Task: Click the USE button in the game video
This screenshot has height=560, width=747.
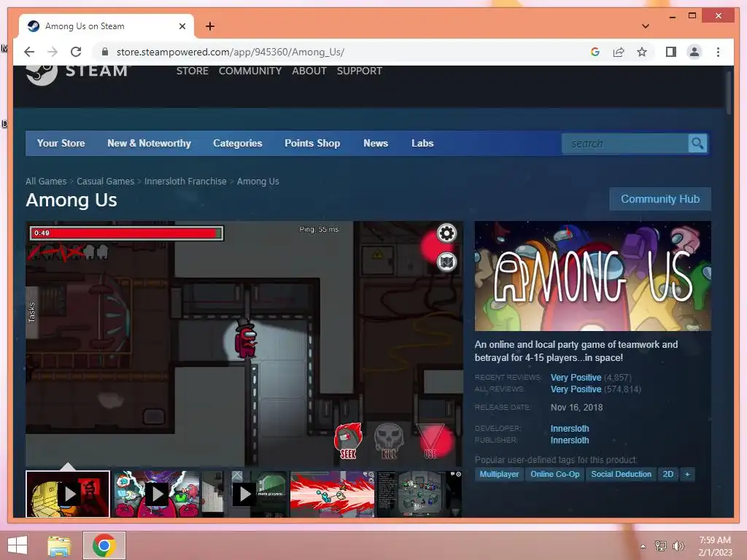Action: pos(430,441)
